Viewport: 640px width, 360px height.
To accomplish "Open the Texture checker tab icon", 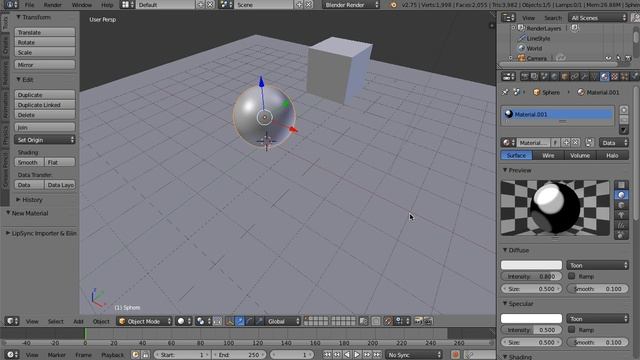I will 615,76.
